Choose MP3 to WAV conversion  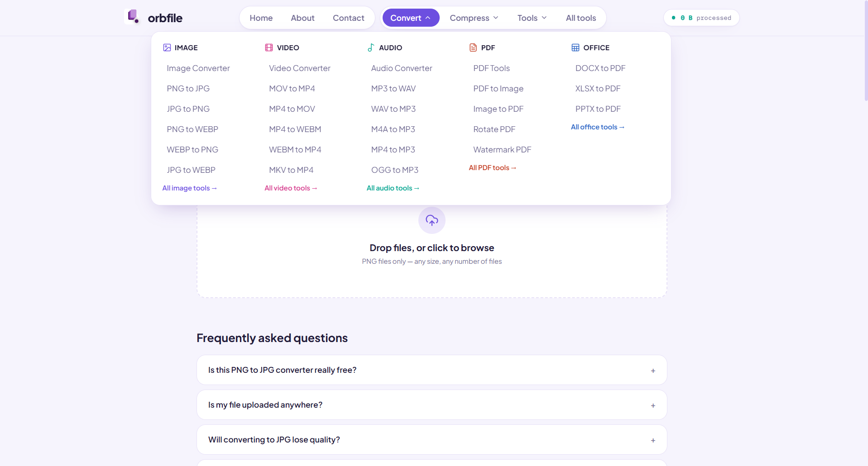[393, 89]
